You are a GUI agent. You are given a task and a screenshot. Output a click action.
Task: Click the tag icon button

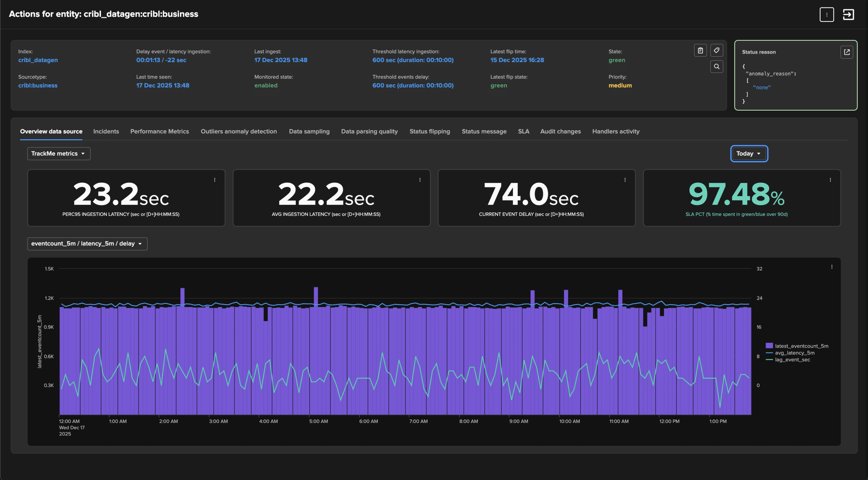(x=716, y=51)
